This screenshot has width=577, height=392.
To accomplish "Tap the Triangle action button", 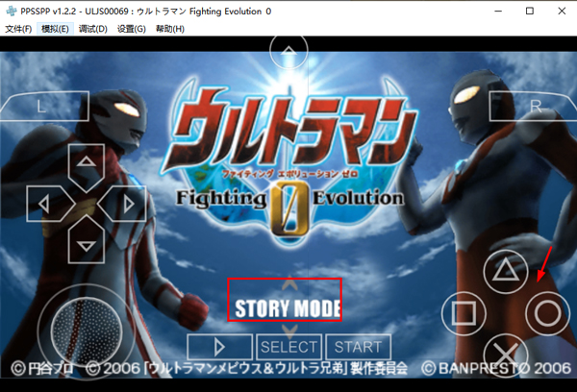I will pos(506,271).
